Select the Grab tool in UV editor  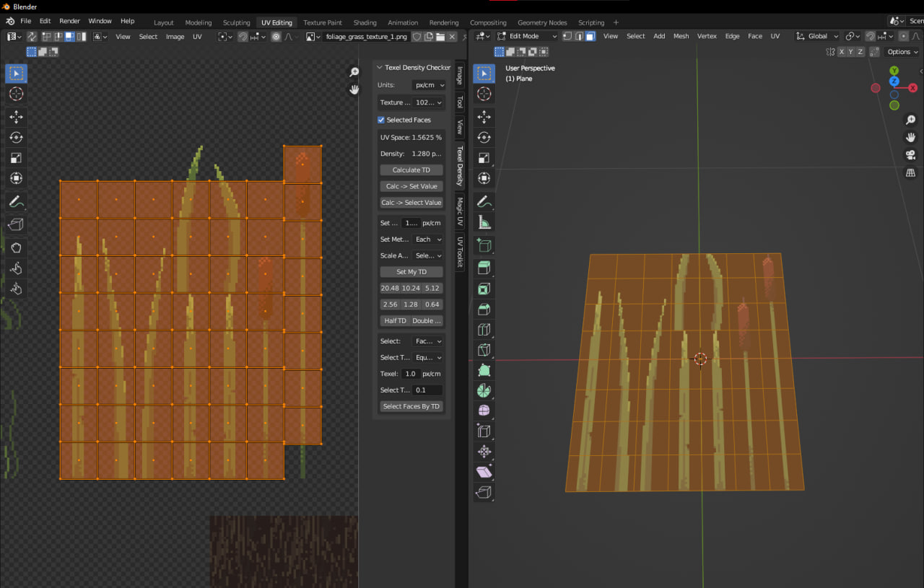(x=16, y=247)
